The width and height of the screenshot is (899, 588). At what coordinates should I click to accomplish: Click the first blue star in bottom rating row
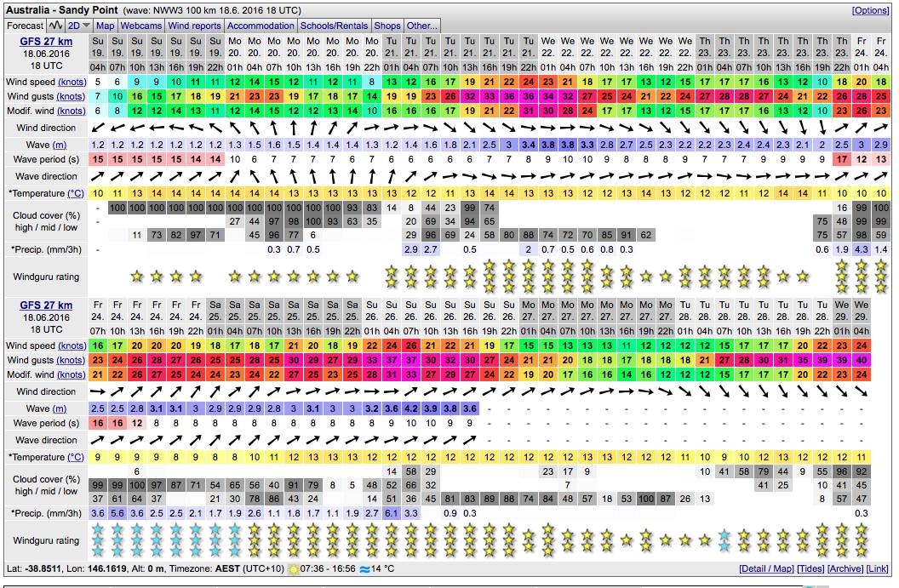coord(97,541)
